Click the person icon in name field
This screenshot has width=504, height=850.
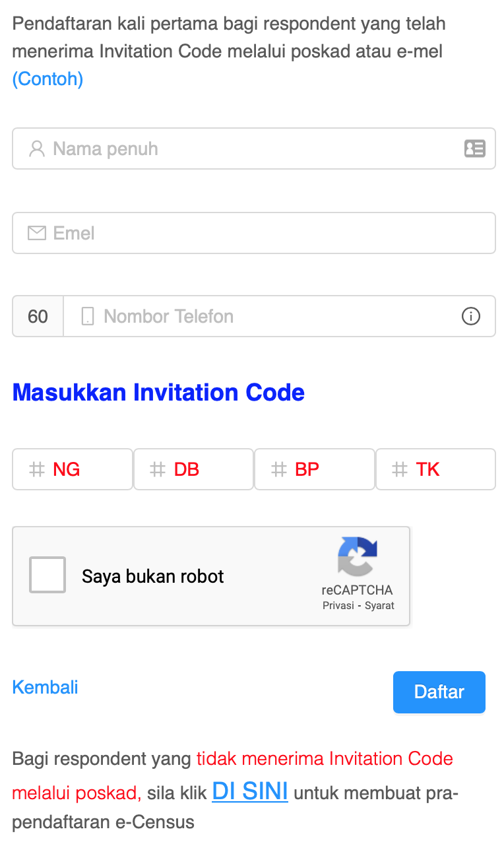37,148
